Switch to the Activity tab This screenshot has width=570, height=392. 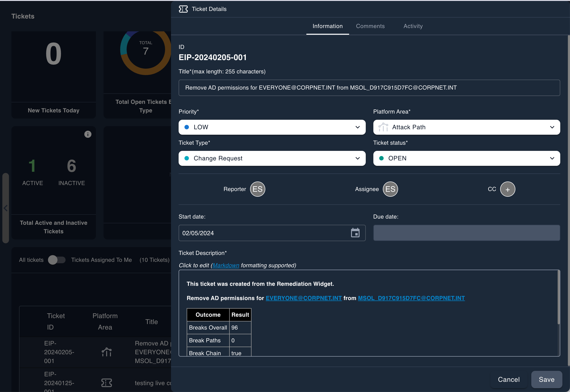pyautogui.click(x=413, y=26)
